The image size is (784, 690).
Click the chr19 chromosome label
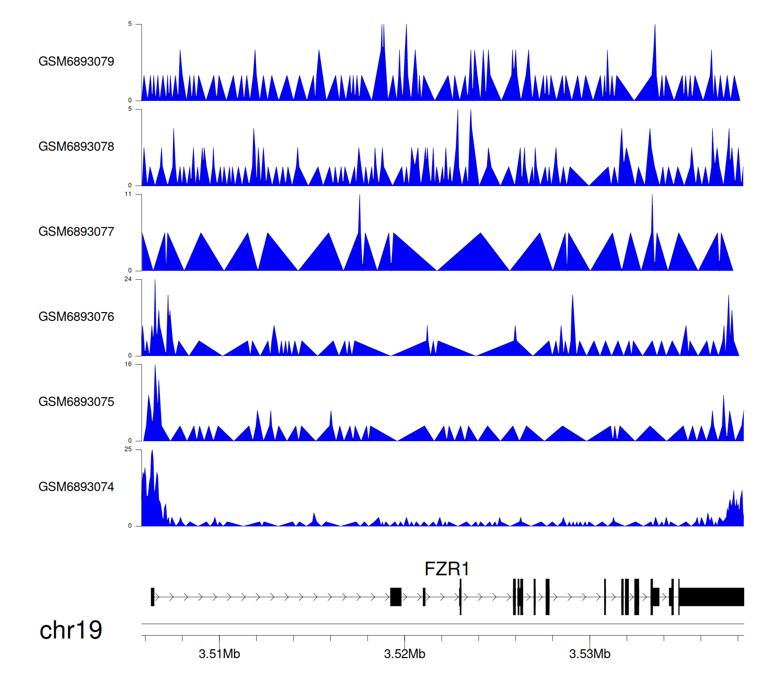(71, 630)
